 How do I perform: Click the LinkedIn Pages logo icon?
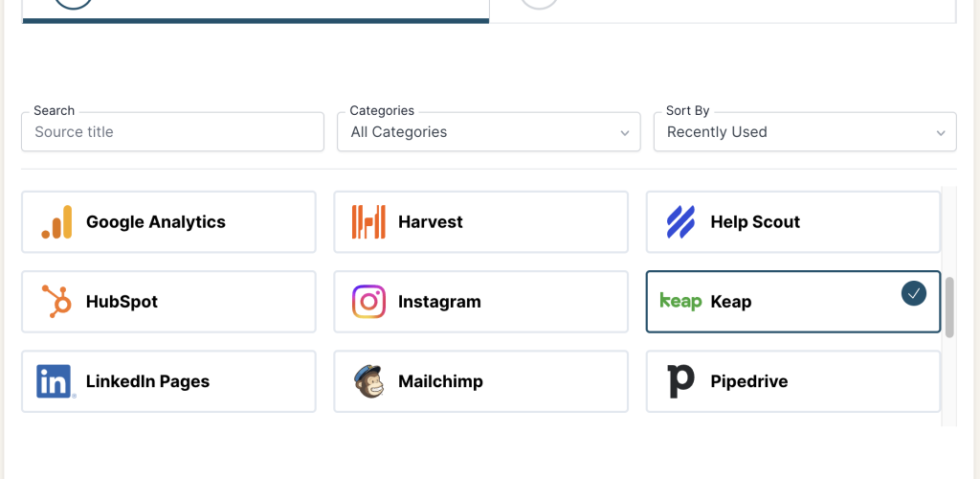click(56, 381)
